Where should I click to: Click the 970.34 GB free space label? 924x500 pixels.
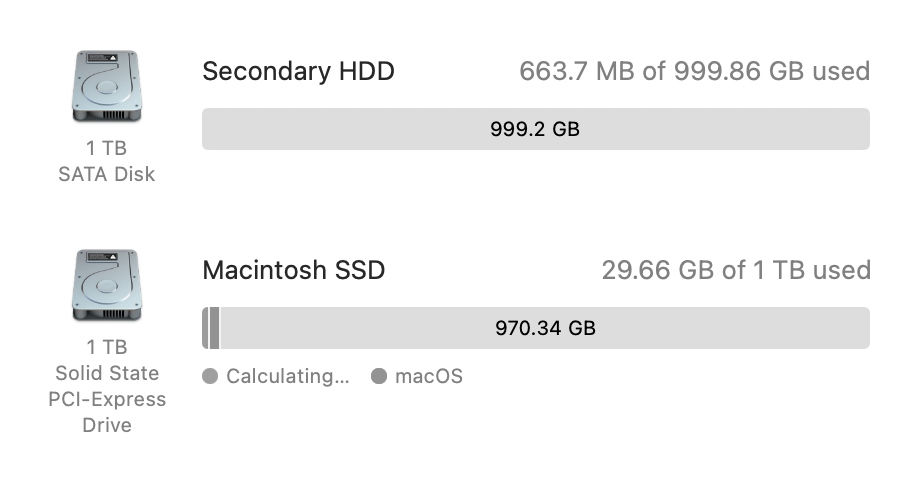click(545, 328)
